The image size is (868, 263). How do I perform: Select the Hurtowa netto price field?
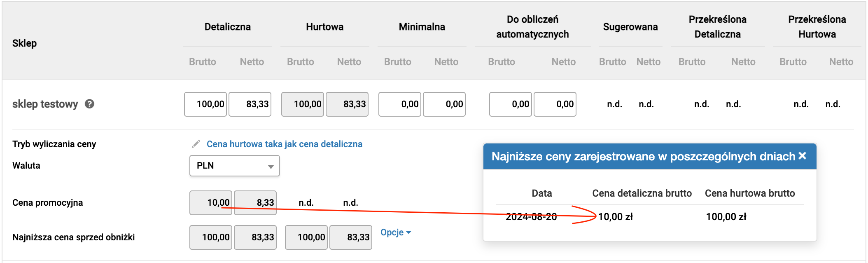pos(347,104)
